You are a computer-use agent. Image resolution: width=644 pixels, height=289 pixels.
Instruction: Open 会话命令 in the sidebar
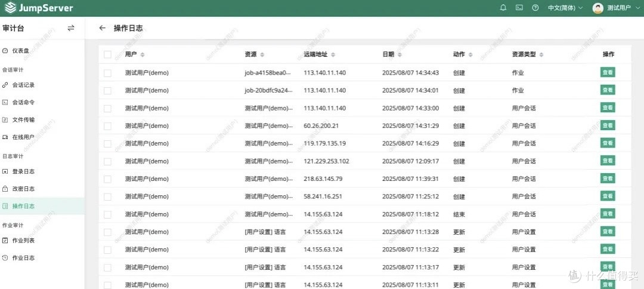click(x=23, y=102)
